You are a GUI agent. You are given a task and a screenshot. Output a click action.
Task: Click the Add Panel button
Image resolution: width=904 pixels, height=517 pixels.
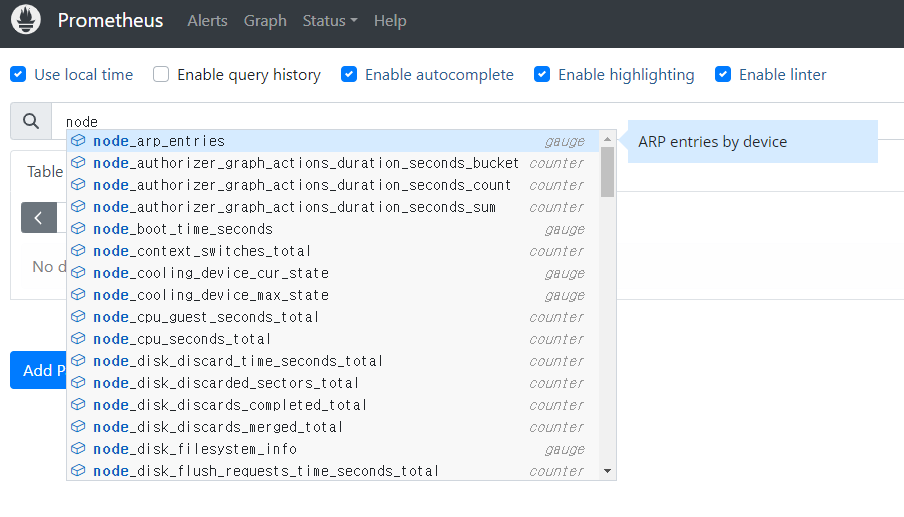(x=38, y=370)
